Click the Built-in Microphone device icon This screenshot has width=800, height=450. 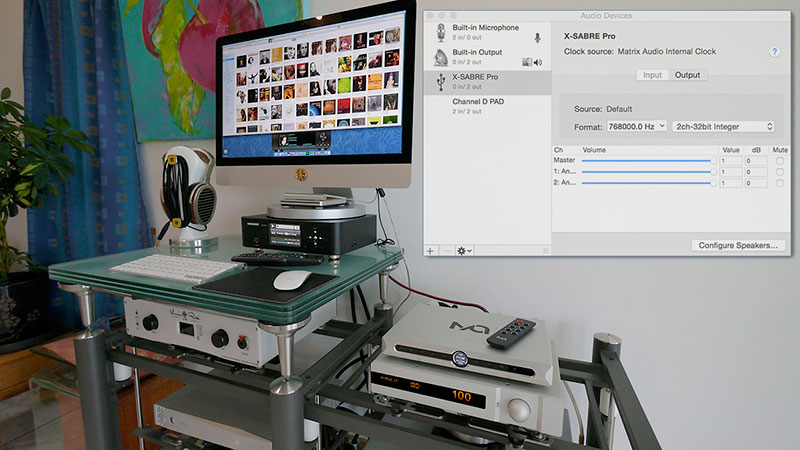click(441, 32)
